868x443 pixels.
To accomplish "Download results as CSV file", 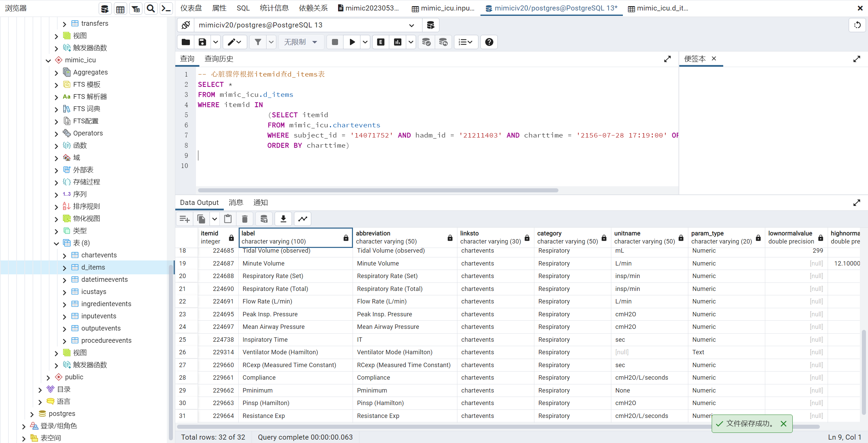I will click(x=283, y=219).
